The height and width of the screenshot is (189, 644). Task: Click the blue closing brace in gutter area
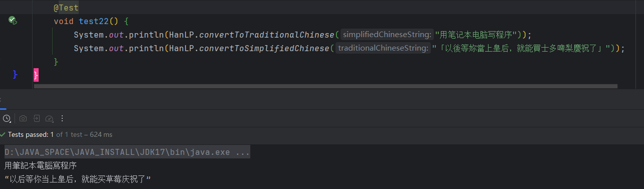(x=15, y=75)
